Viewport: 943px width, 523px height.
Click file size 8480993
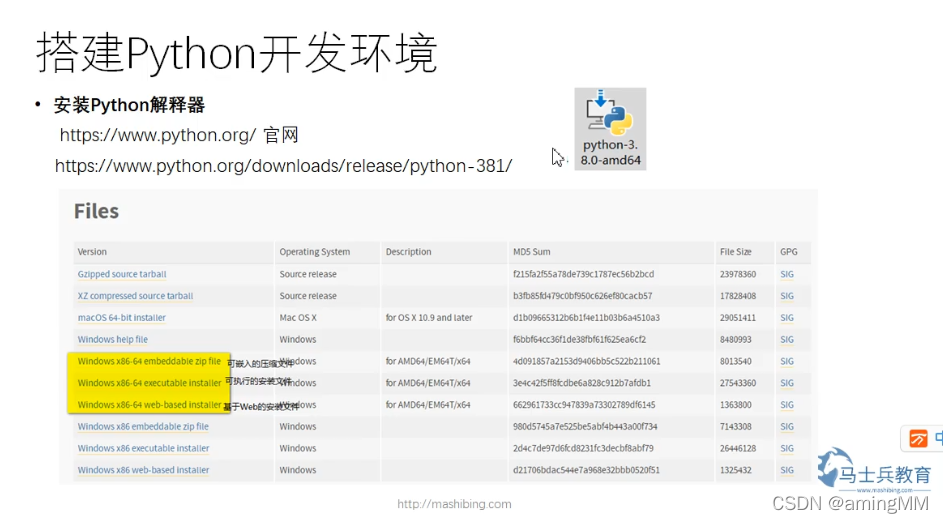[x=736, y=339]
